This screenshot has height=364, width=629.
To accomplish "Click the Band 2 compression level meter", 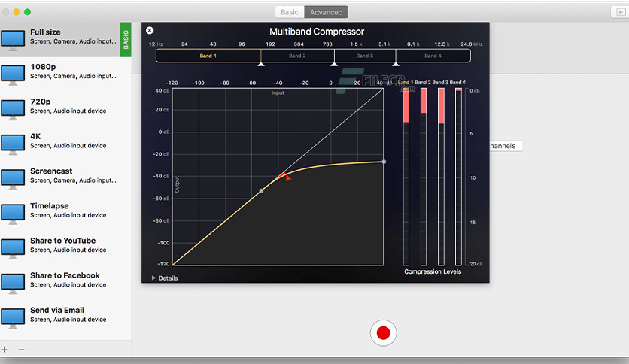I will (424, 177).
